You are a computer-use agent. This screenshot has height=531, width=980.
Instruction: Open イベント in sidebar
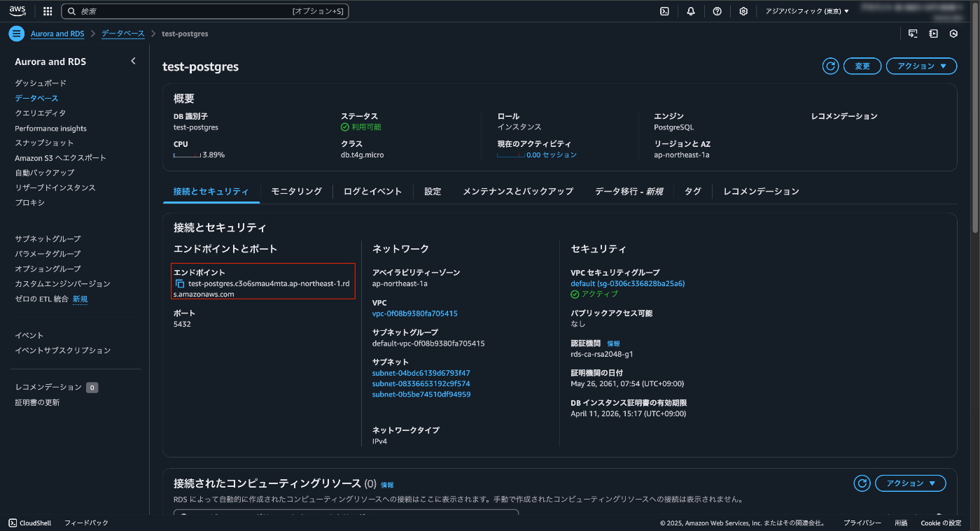[29, 335]
